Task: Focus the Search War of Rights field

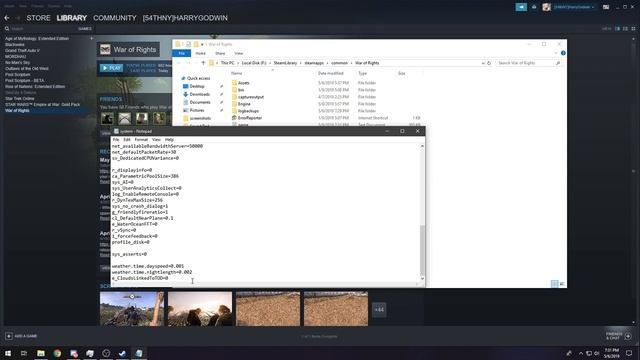Action: 529,63
